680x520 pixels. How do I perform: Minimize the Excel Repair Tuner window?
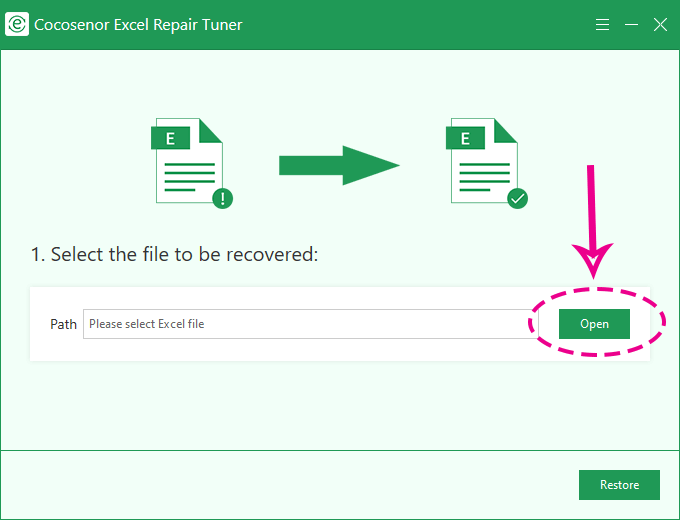tap(631, 25)
